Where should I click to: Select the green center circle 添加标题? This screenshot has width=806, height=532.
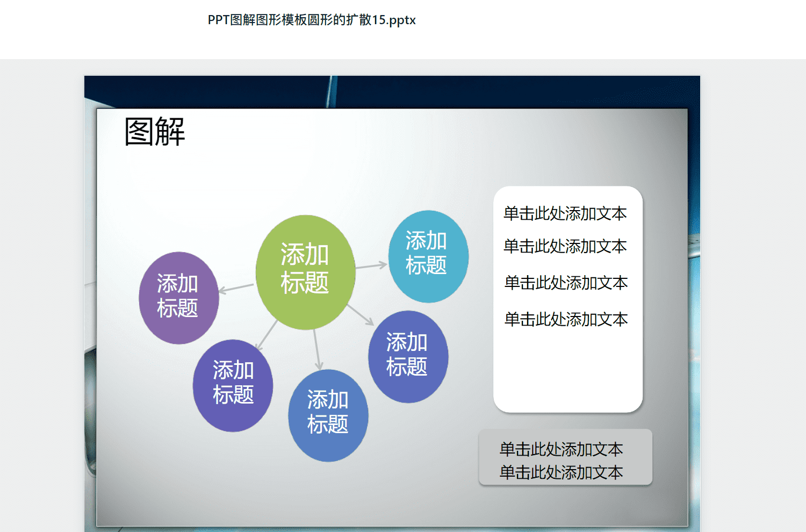pyautogui.click(x=305, y=272)
